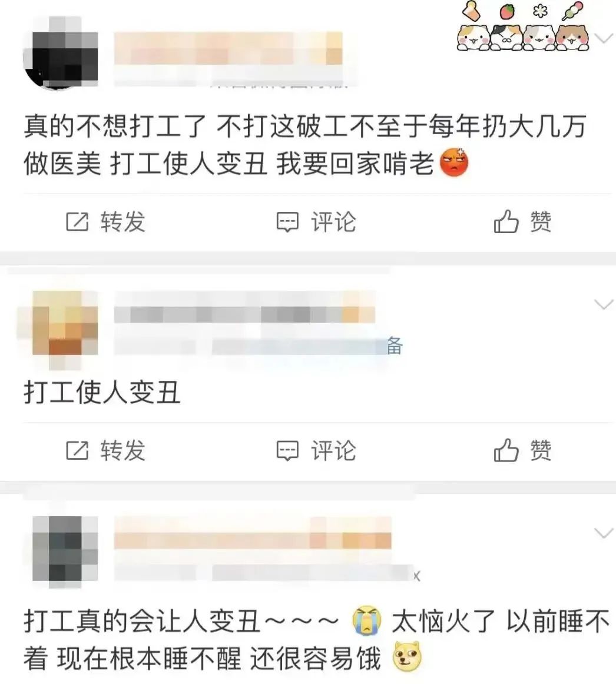616x684 pixels.
Task: Open the first poster's blurred username
Action: point(228,48)
